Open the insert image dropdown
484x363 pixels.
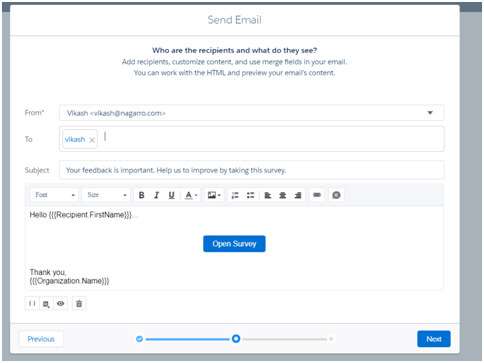(x=214, y=195)
